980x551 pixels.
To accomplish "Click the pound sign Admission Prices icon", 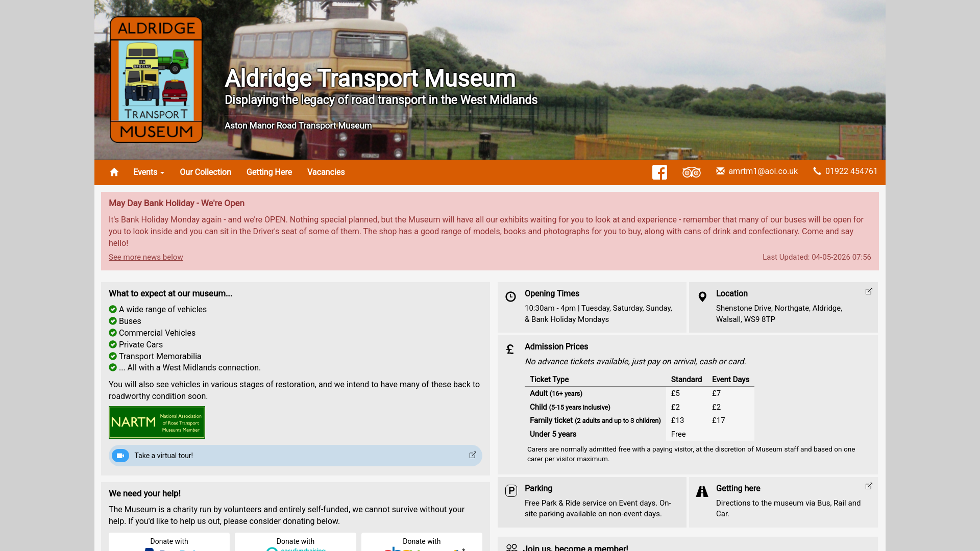I will tap(510, 349).
